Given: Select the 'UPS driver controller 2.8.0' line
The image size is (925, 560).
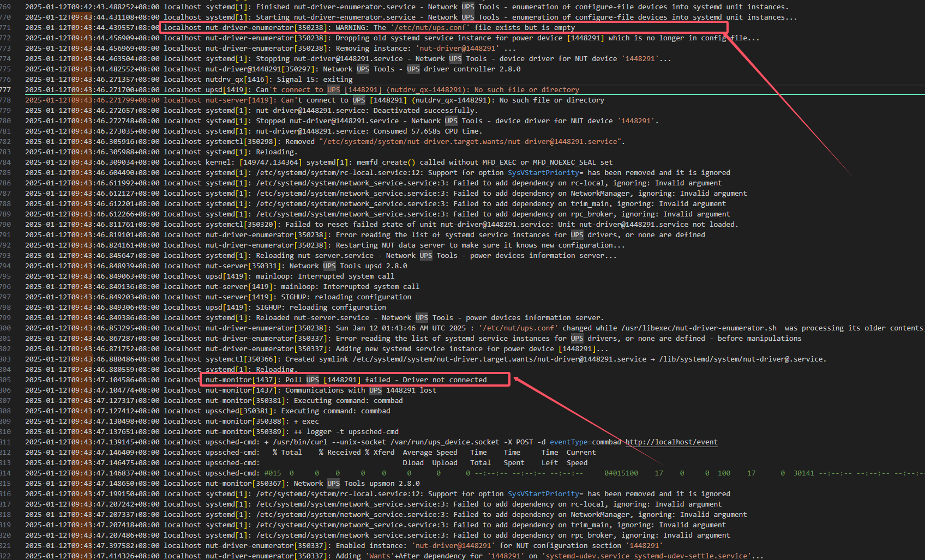Looking at the screenshot, I should click(273, 69).
